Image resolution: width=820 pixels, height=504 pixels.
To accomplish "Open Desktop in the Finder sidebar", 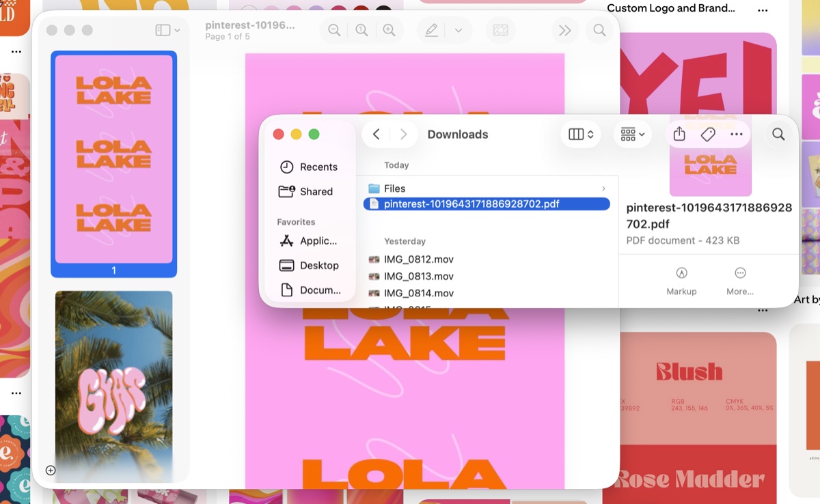I will [x=309, y=265].
